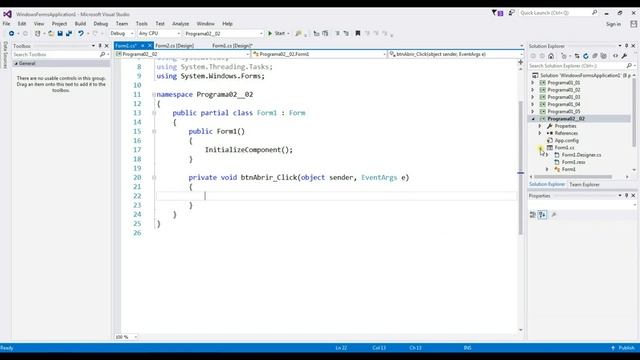Viewport: 640px width, 360px height.
Task: Click the Collapse All icon in Solution Explorer
Action: click(x=595, y=56)
